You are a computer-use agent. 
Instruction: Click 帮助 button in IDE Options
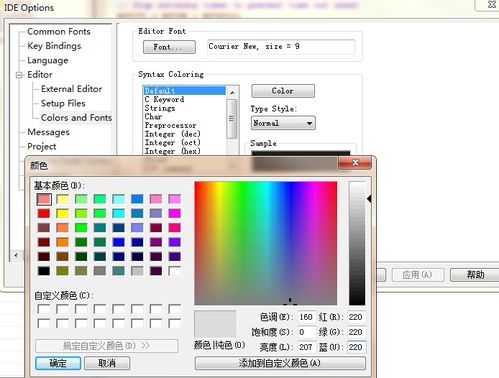tap(475, 275)
